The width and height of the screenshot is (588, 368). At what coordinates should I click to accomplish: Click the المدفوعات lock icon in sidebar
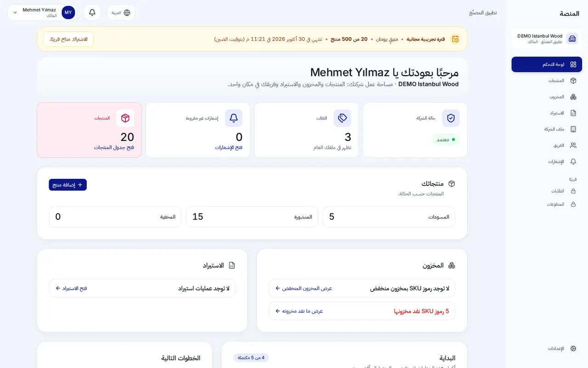[573, 204]
